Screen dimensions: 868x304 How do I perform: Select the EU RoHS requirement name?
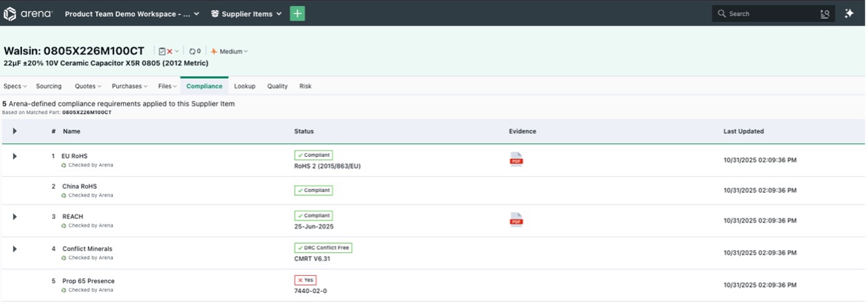(x=75, y=156)
